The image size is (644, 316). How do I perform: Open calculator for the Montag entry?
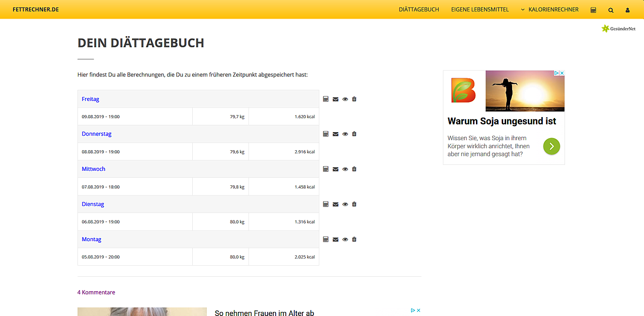(x=326, y=240)
